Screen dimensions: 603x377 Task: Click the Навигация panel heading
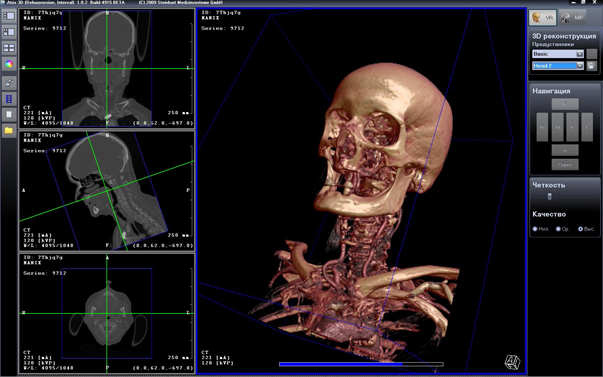551,91
